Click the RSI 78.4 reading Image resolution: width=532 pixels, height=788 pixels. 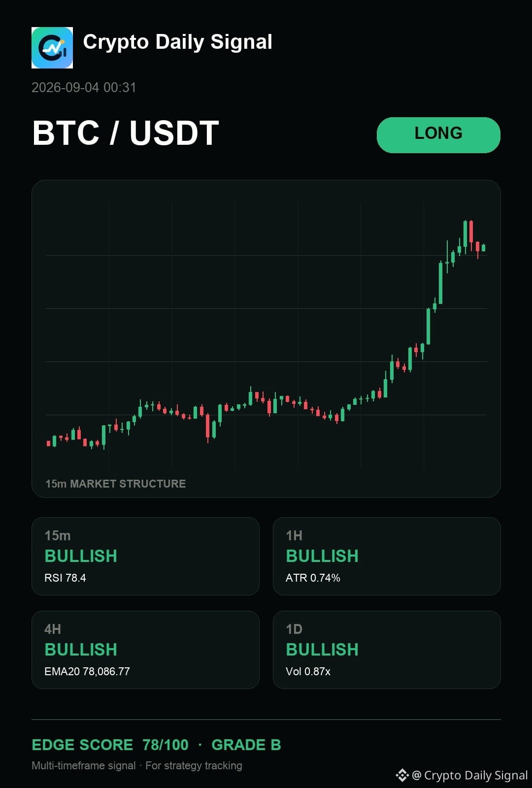[x=65, y=578]
